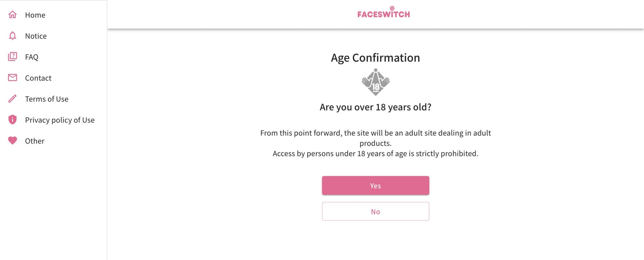
Task: Click the Age Confirmation heading
Action: click(375, 57)
